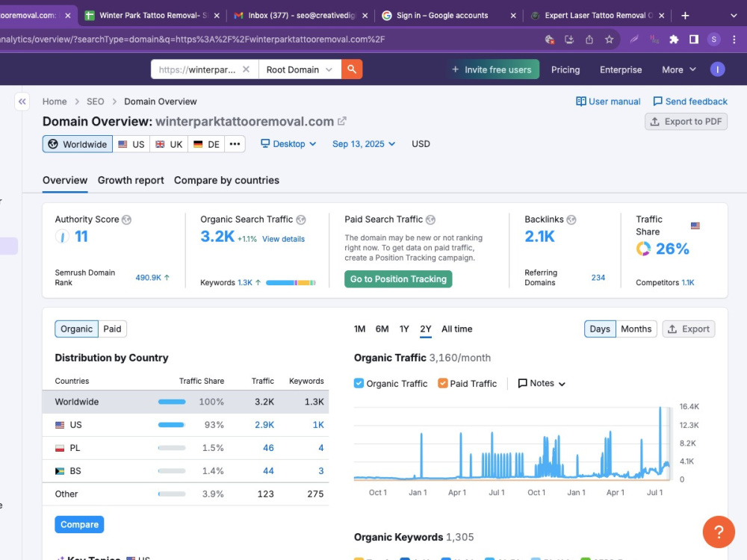Open Root Domain dropdown
Screen dimensions: 747x560
pyautogui.click(x=300, y=69)
